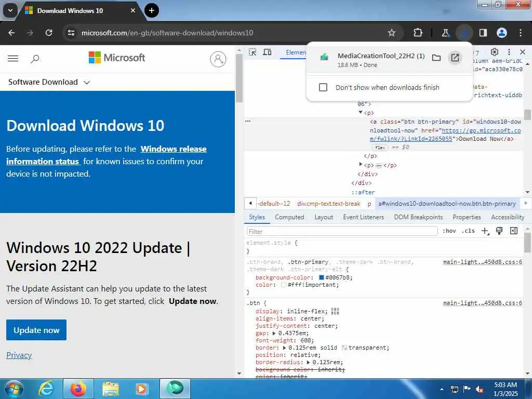The width and height of the screenshot is (532, 399).
Task: Toggle rendering emulations paintbrush icon
Action: 499,231
